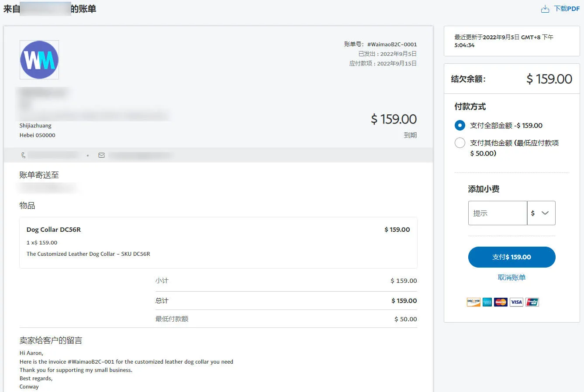
Task: Click the download PDF icon
Action: tap(545, 9)
